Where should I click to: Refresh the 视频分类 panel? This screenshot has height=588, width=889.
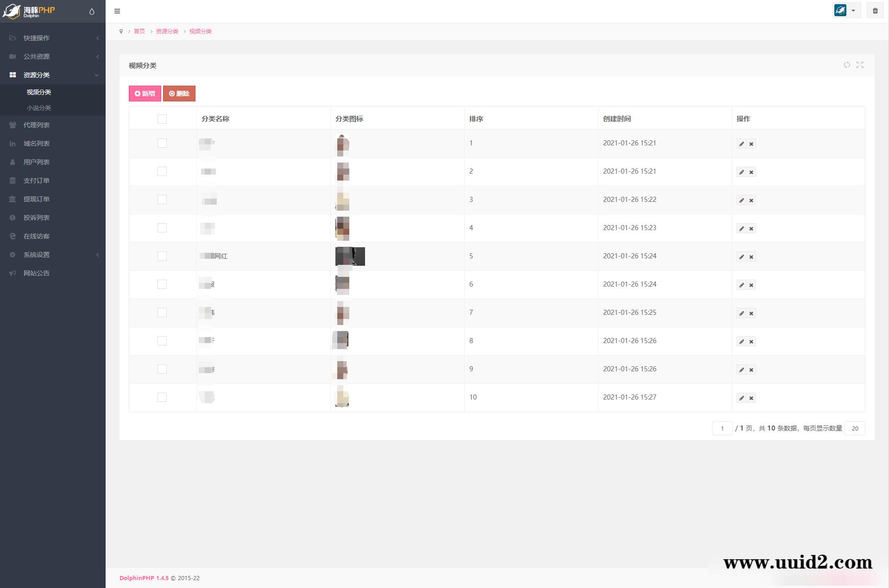tap(846, 65)
